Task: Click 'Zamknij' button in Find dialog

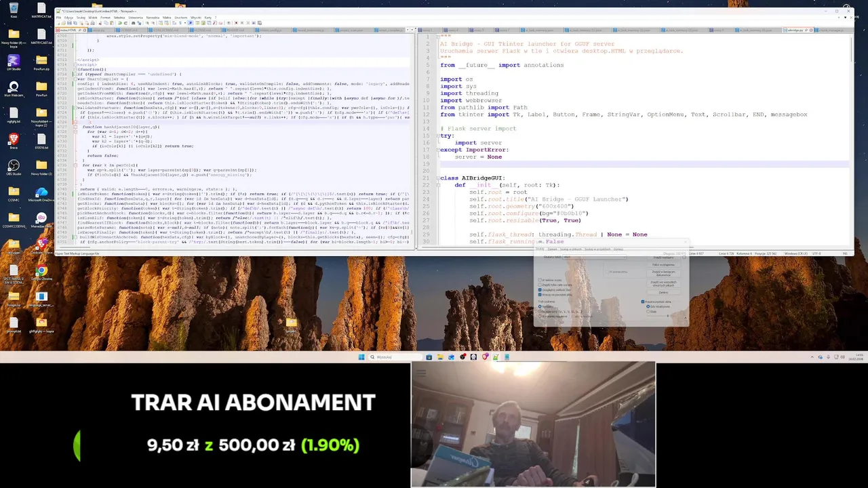Action: point(664,292)
